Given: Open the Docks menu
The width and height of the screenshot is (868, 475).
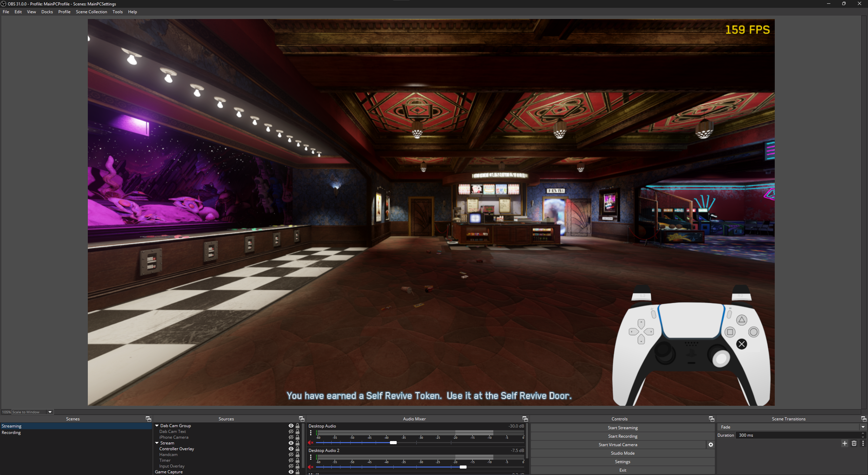Looking at the screenshot, I should pos(47,12).
